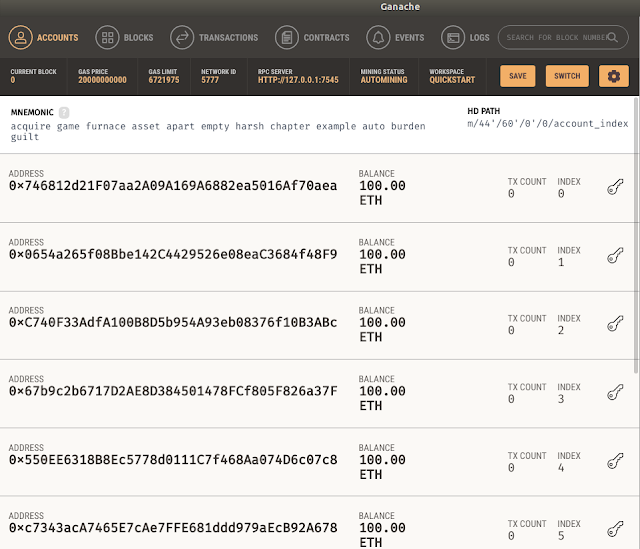640x549 pixels.
Task: Select the first account address text
Action: 173,186
